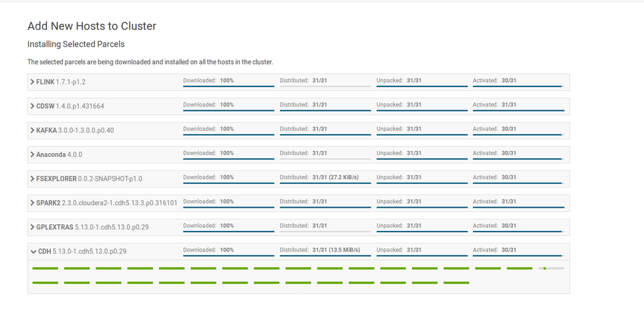Click the Anaconda Downloaded 100% progress bar
Image resolution: width=644 pixels, height=311 pixels.
[229, 159]
